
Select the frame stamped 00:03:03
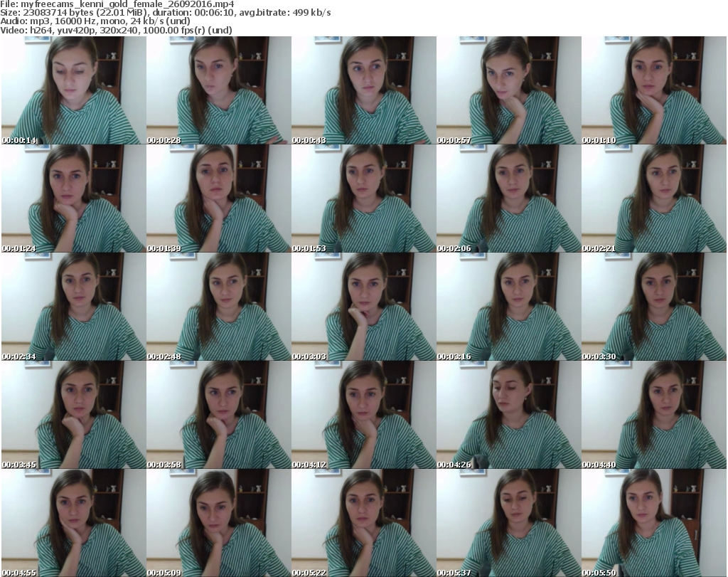[x=363, y=307]
